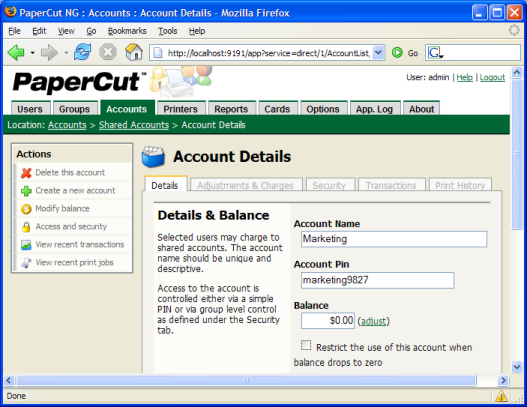Viewport: 527px width, 407px height.
Task: Open the Options tab
Action: (x=323, y=109)
